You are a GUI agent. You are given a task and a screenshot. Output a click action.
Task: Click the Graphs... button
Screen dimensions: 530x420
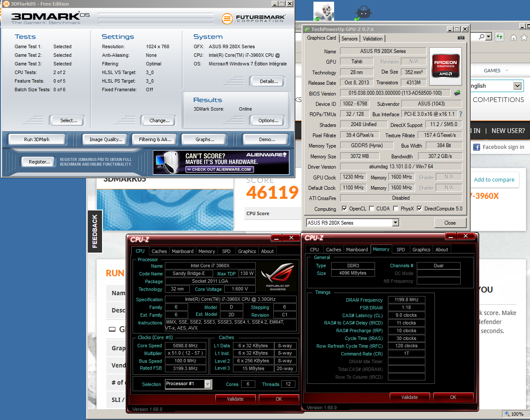click(x=205, y=139)
